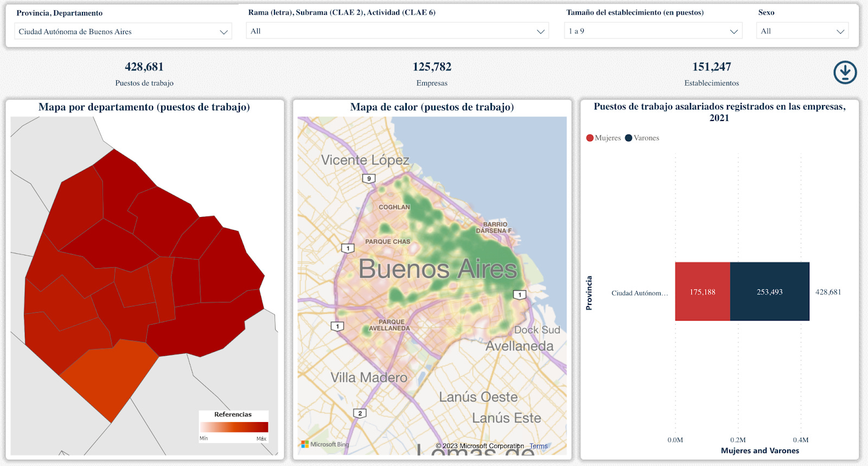Click the Puestos de trabajo card 428,681
The image size is (868, 466).
(144, 74)
